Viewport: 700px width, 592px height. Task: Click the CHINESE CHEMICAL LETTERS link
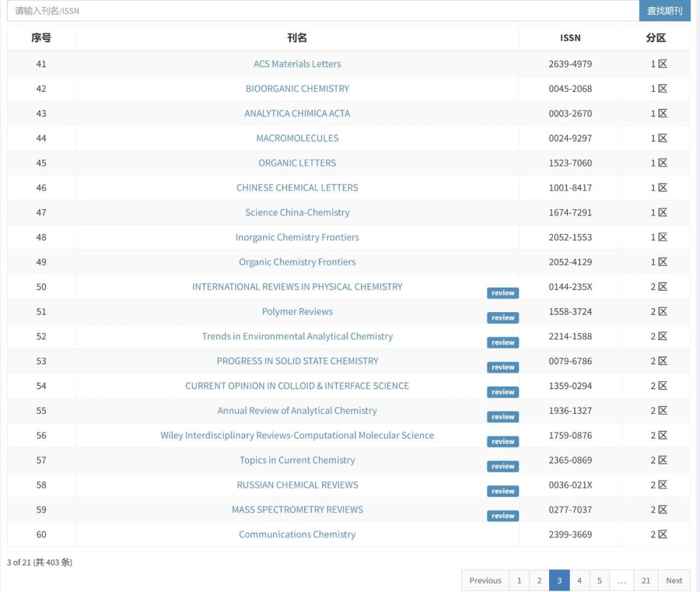click(x=297, y=188)
